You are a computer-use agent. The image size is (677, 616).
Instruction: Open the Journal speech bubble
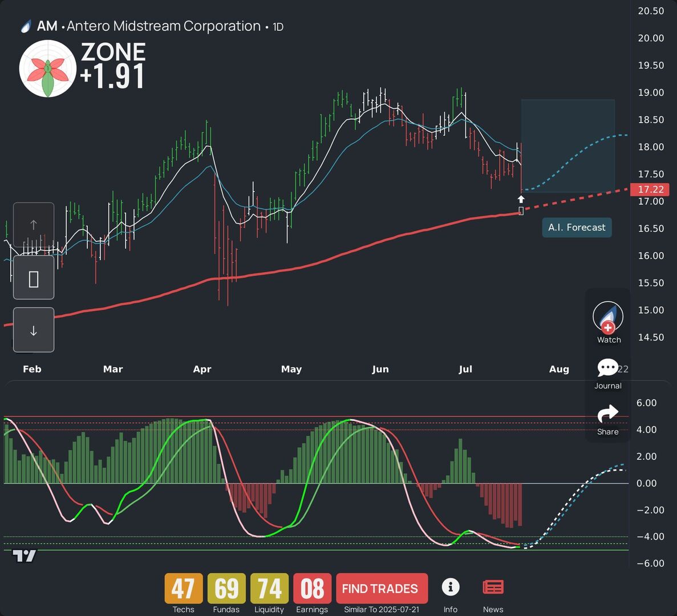pyautogui.click(x=607, y=367)
